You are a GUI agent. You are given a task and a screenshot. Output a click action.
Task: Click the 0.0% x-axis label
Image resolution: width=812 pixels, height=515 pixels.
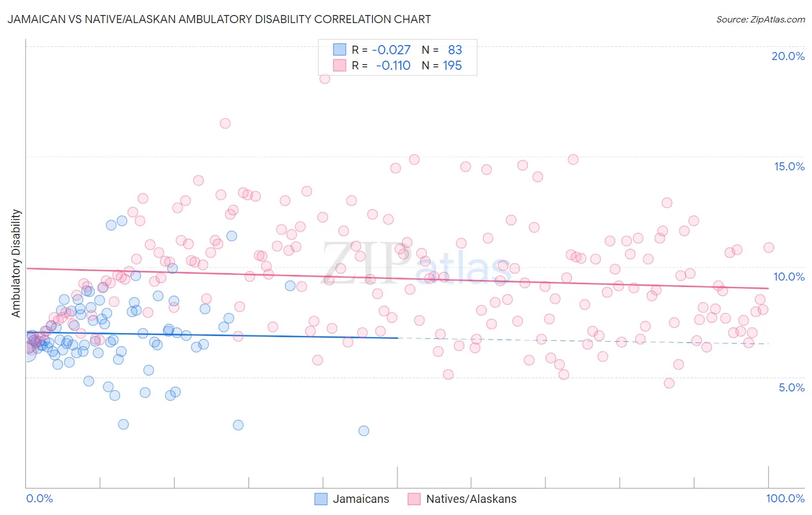click(39, 498)
